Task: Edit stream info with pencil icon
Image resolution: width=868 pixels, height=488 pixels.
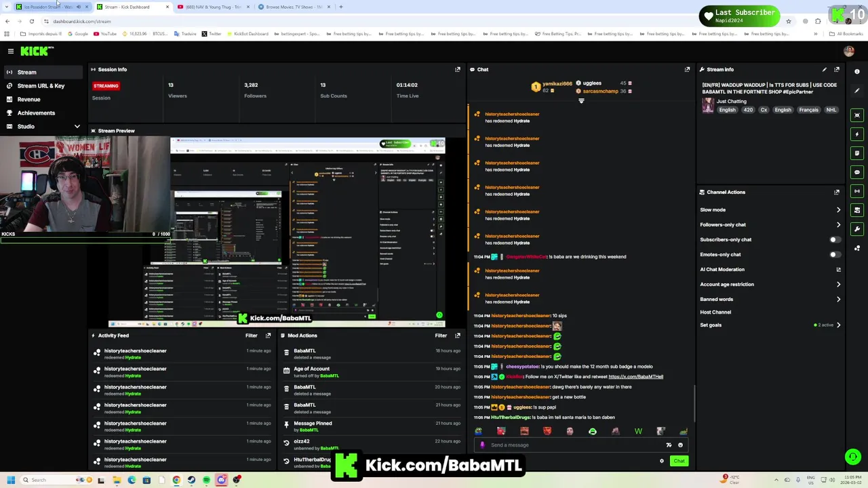Action: (x=824, y=69)
